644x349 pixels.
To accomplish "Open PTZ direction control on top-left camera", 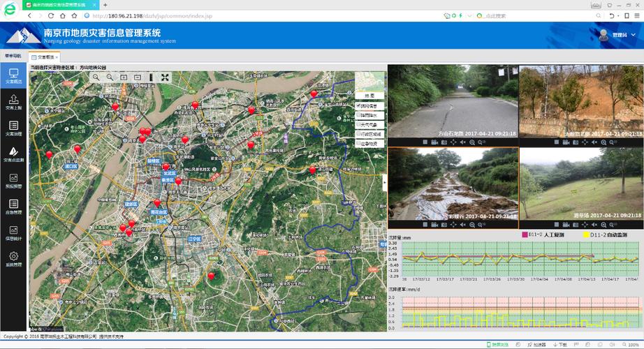I will pyautogui.click(x=453, y=142).
